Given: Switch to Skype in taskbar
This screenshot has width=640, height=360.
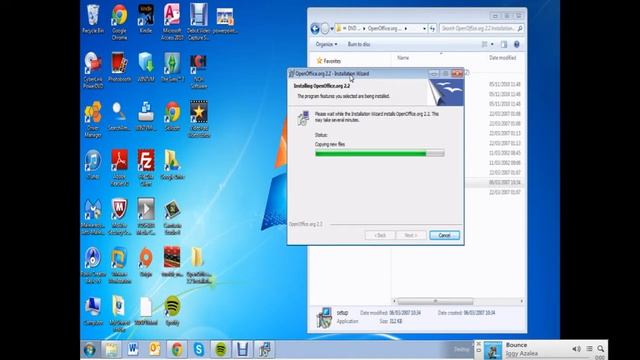Looking at the screenshot, I should (199, 349).
